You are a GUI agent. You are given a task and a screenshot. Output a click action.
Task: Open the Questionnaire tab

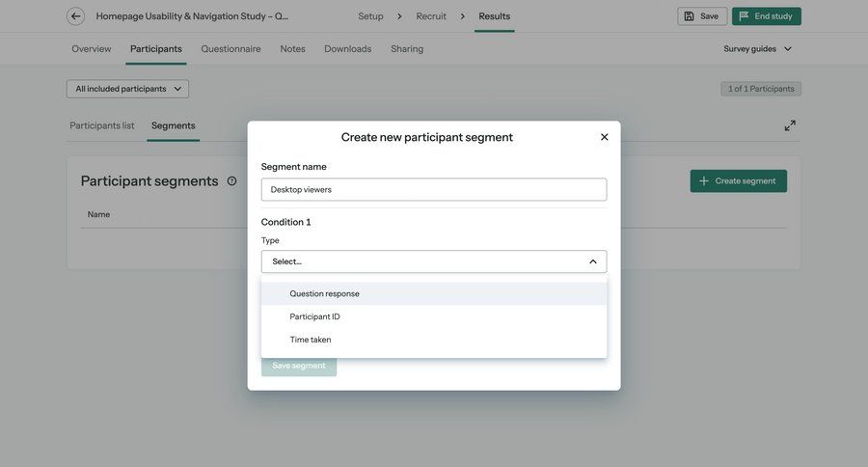(x=231, y=49)
